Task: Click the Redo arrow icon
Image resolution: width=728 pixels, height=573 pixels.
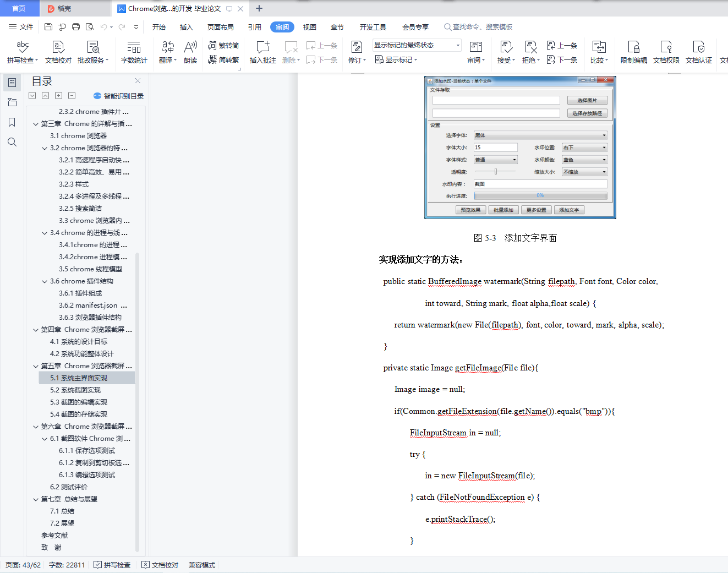Action: click(122, 27)
